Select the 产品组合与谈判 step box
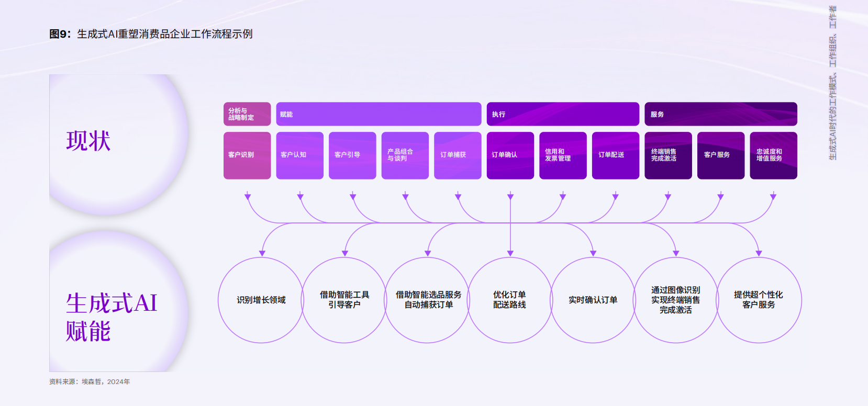The width and height of the screenshot is (868, 406). (405, 155)
